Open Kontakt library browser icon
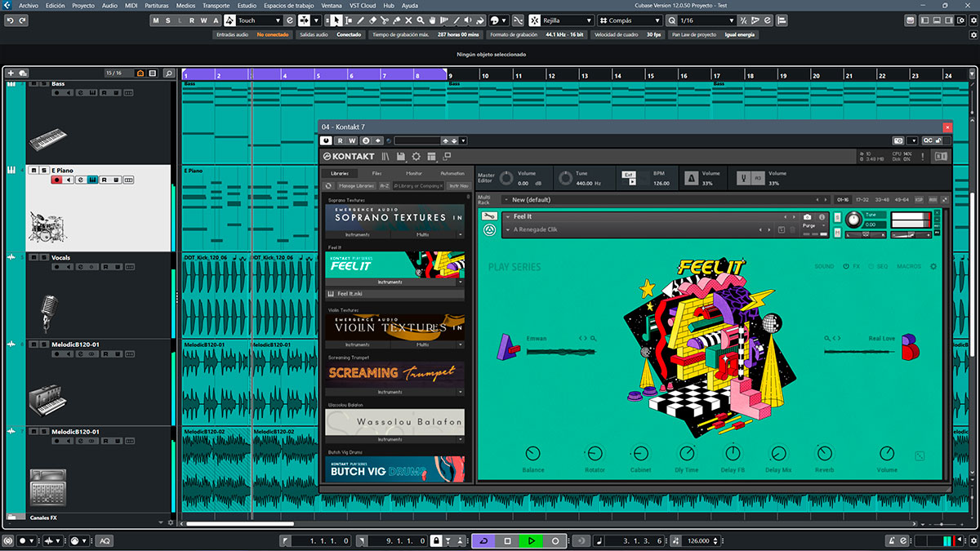Image resolution: width=980 pixels, height=551 pixels. click(385, 156)
